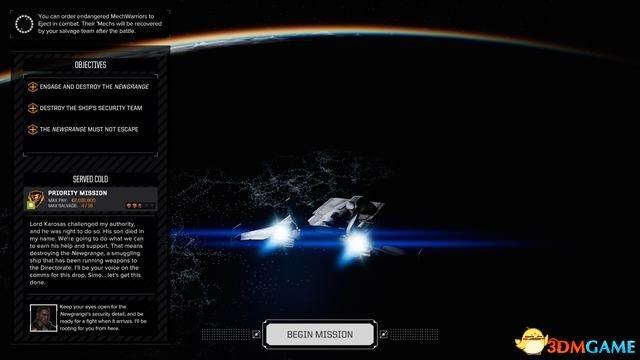Click the 3DM mascot logo icon
The height and width of the screenshot is (360, 640).
[x=531, y=341]
